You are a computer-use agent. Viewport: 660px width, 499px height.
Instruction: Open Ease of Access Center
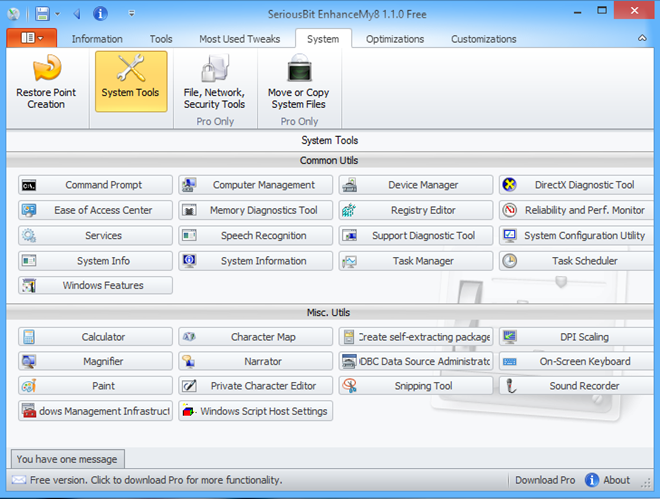(x=95, y=210)
